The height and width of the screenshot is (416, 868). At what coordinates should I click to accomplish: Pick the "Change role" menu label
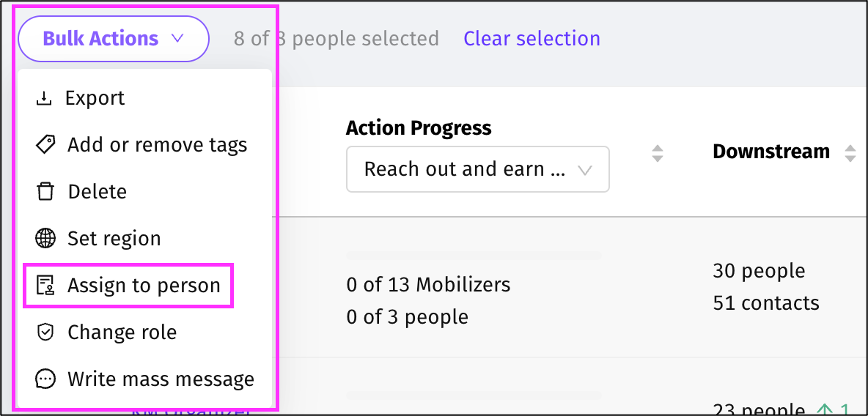(x=122, y=333)
